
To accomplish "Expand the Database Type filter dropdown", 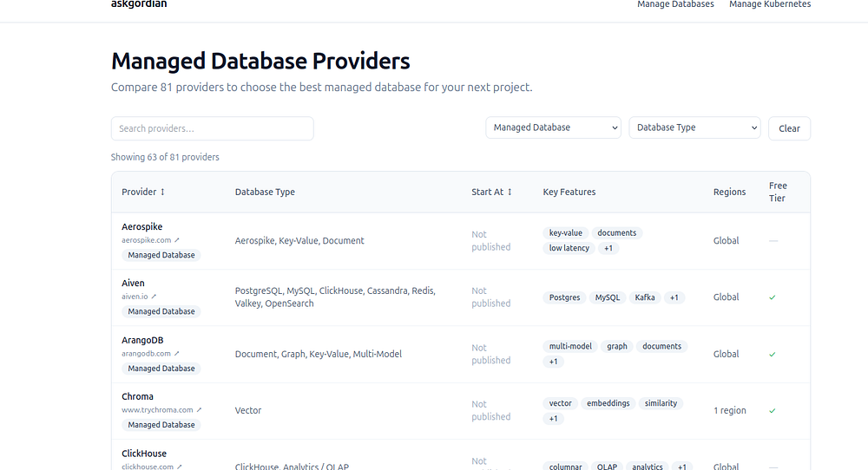I will pyautogui.click(x=694, y=127).
